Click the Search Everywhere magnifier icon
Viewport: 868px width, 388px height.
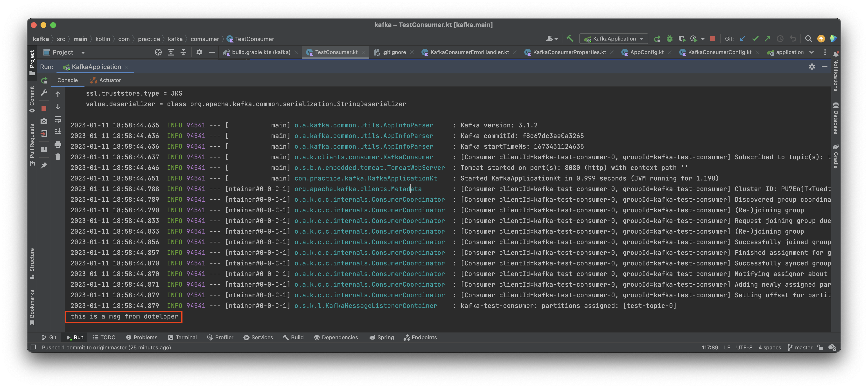(x=808, y=39)
